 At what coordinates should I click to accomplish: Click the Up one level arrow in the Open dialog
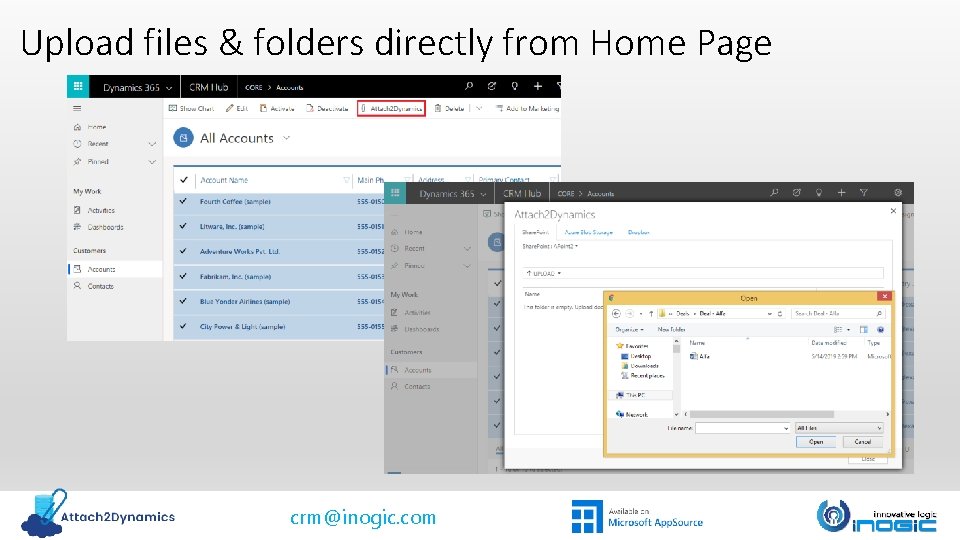(x=651, y=313)
